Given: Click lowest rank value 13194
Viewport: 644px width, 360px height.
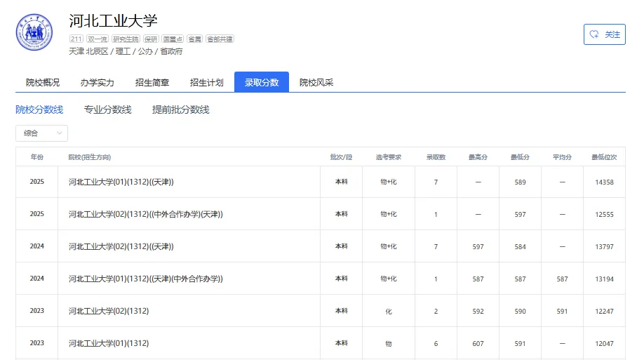Looking at the screenshot, I should click(604, 279).
